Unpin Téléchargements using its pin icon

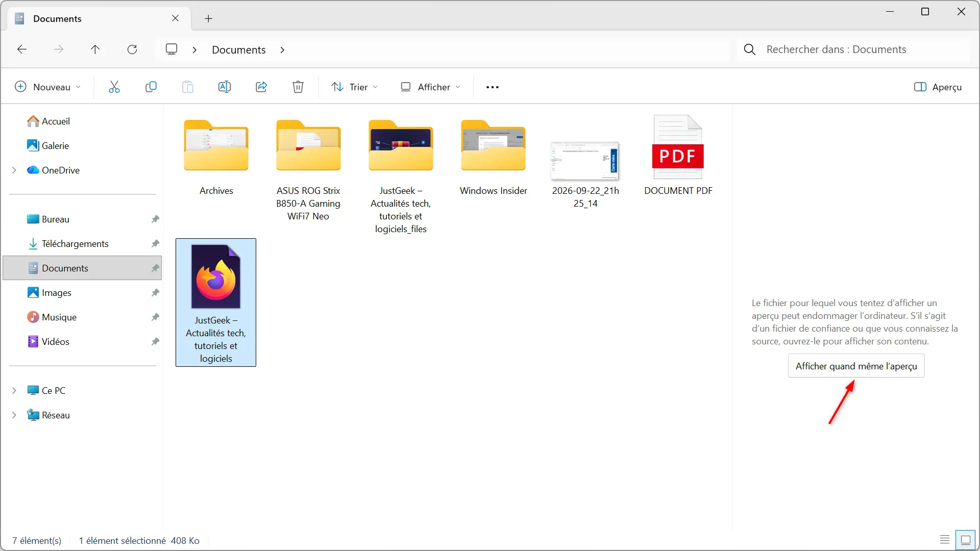tap(155, 243)
